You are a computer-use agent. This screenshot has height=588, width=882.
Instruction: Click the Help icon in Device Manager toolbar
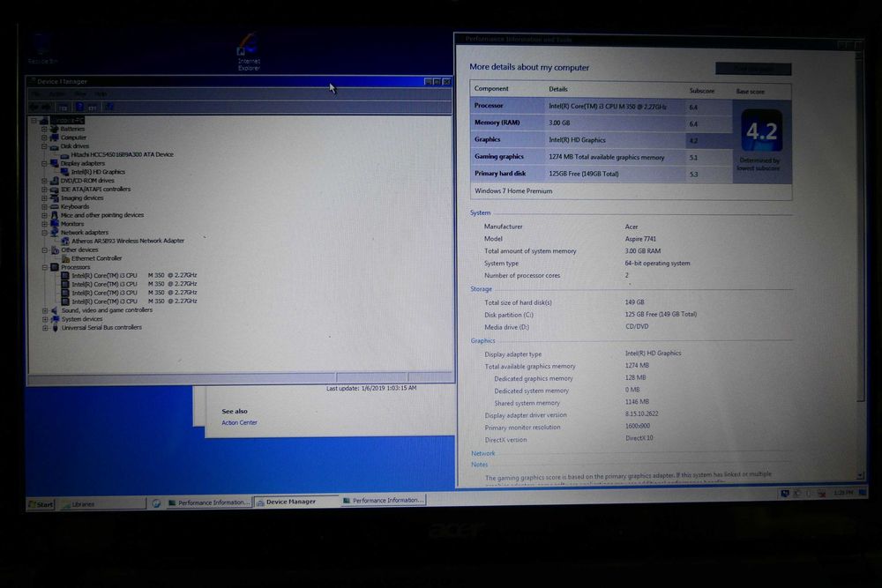pyautogui.click(x=79, y=107)
